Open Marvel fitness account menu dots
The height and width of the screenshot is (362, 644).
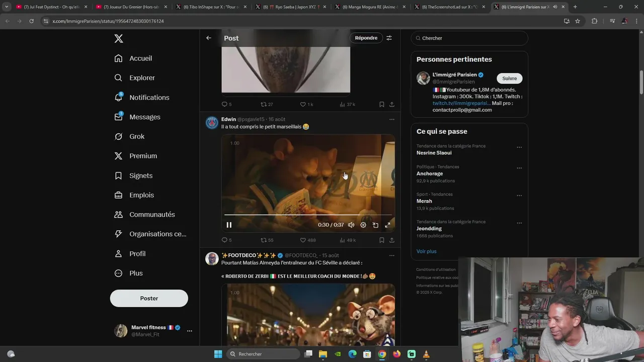point(190,331)
